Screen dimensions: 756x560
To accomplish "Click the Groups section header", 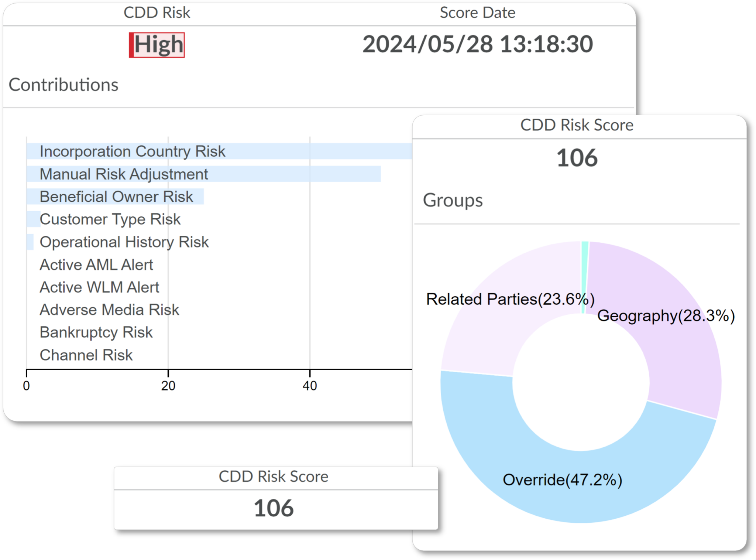I will click(x=452, y=201).
